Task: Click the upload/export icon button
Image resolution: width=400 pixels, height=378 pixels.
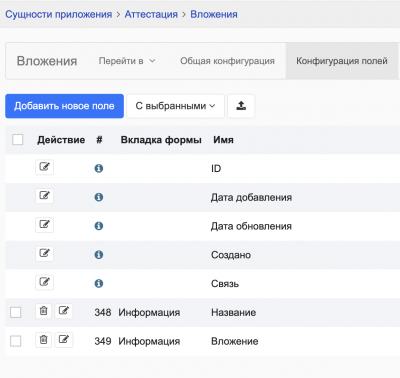Action: pyautogui.click(x=241, y=106)
